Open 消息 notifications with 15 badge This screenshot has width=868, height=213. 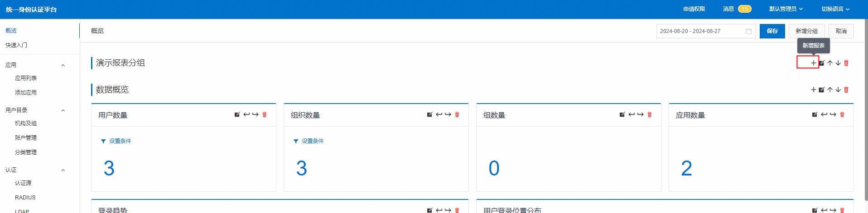737,9
